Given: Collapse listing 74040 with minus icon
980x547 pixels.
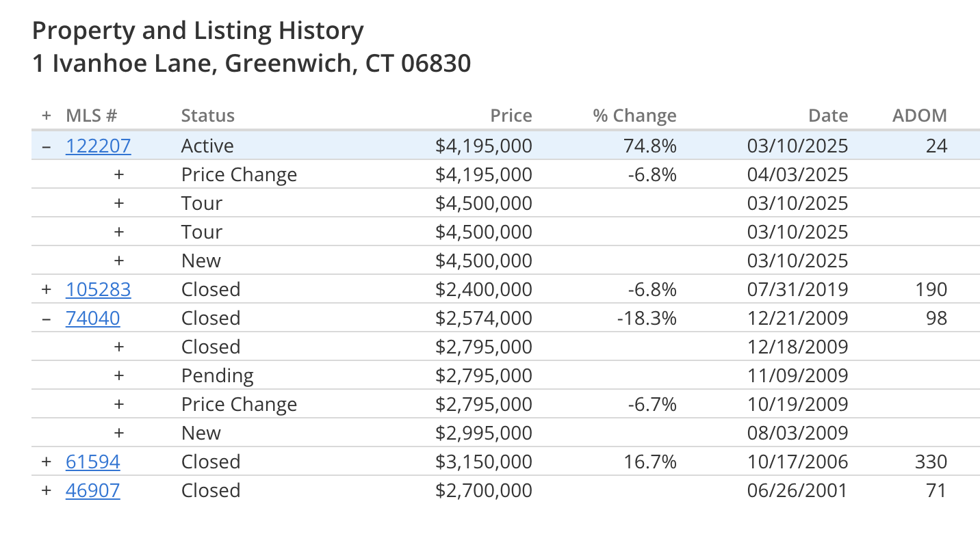Looking at the screenshot, I should (x=47, y=318).
